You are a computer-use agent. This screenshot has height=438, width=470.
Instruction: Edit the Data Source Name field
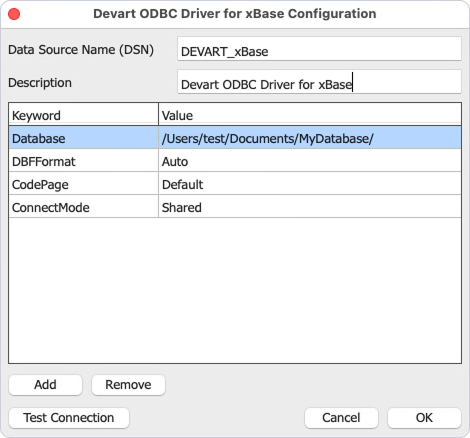tap(319, 49)
